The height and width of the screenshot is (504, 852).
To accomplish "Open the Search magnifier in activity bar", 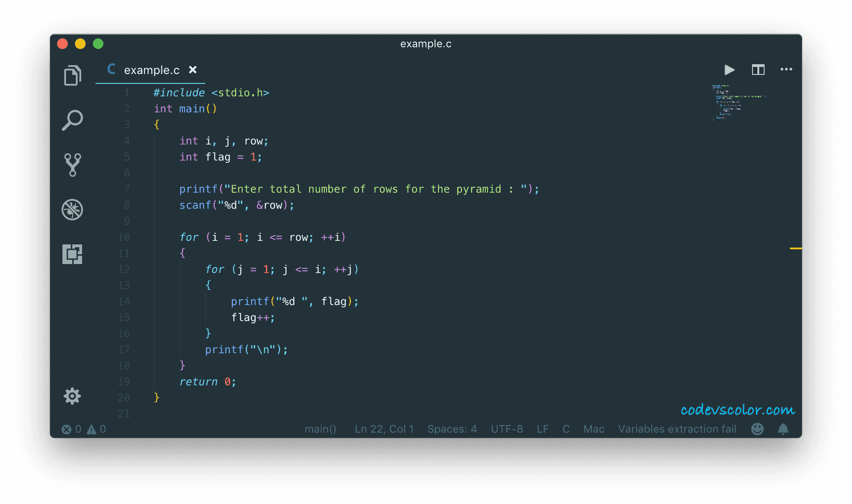I will click(x=72, y=120).
